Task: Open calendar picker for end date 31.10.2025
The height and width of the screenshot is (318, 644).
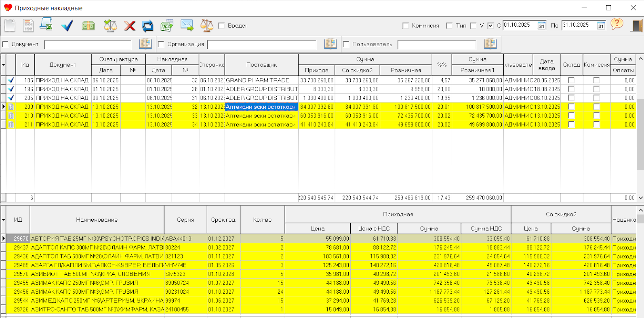Action: 601,26
